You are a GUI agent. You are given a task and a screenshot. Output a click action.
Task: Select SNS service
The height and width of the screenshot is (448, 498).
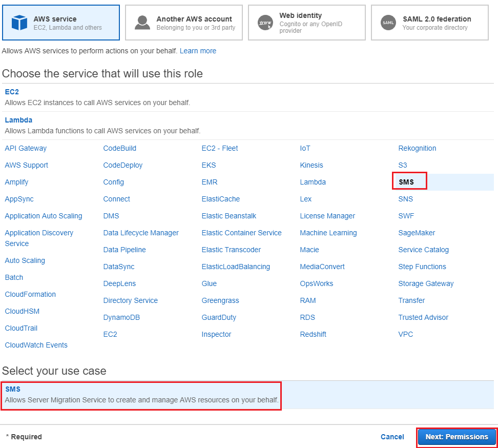(x=406, y=199)
